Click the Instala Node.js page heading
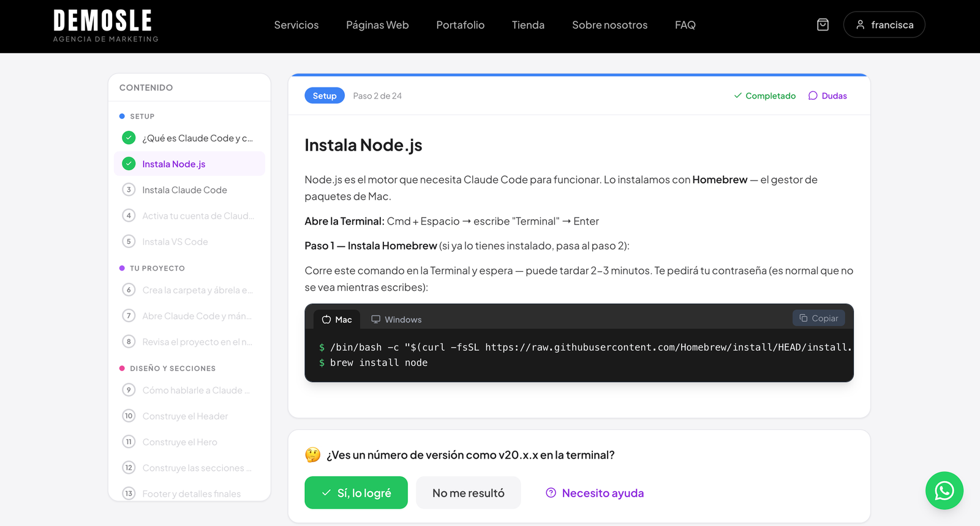The height and width of the screenshot is (526, 980). coord(363,145)
